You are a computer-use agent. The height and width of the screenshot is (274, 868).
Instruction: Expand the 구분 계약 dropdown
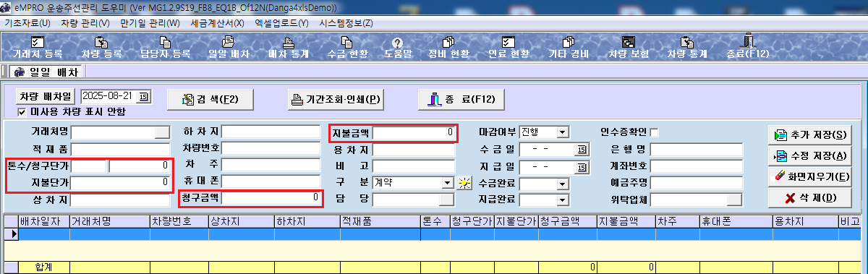tap(448, 183)
